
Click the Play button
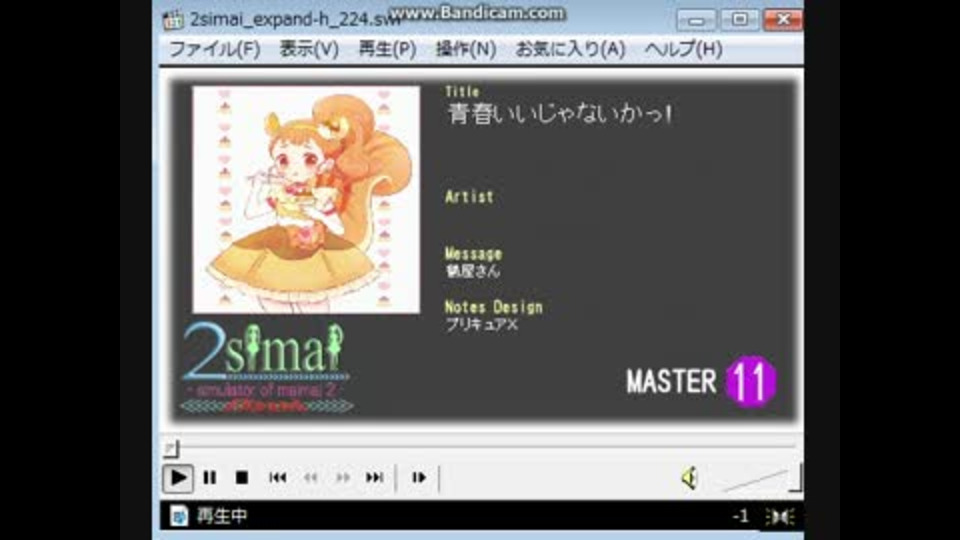[x=178, y=478]
